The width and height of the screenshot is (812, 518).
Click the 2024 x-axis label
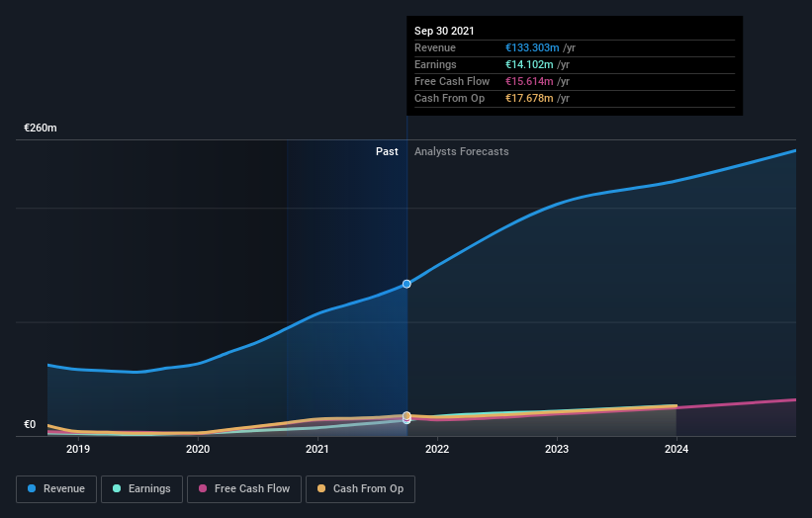pyautogui.click(x=677, y=449)
